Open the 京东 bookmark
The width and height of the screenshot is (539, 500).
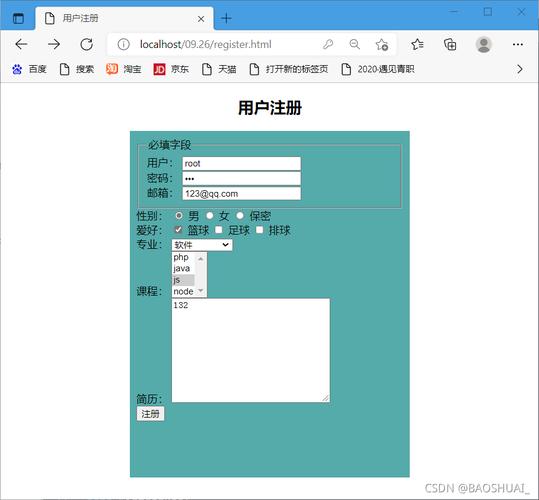click(x=171, y=69)
